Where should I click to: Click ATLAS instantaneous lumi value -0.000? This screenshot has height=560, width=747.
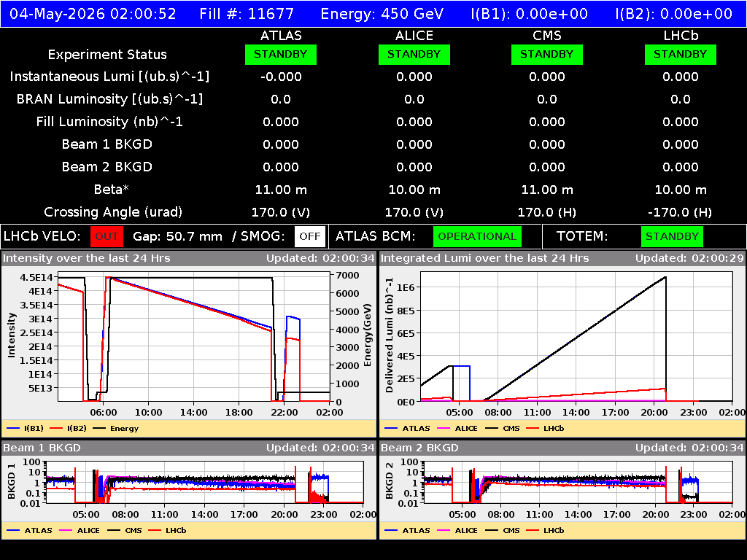click(x=281, y=77)
